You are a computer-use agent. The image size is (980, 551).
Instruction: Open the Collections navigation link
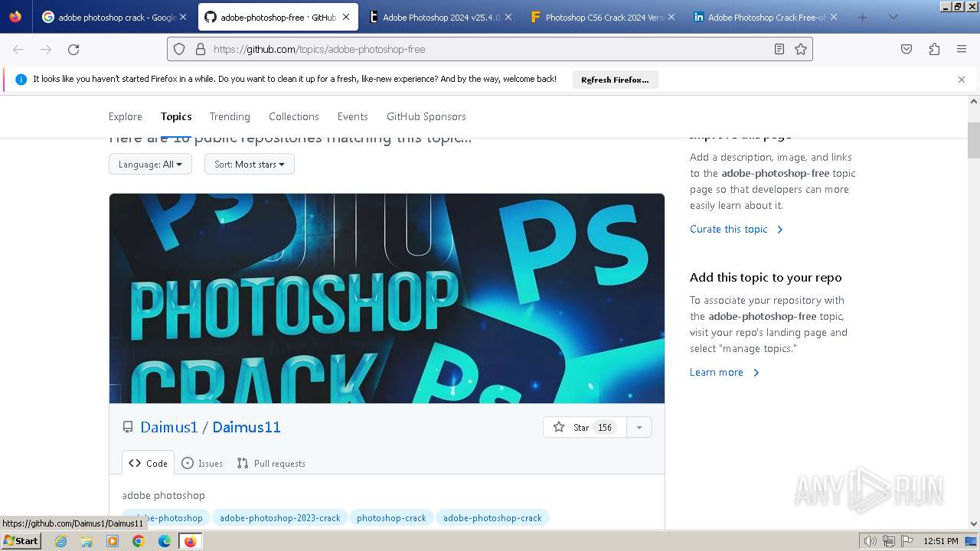(x=294, y=116)
